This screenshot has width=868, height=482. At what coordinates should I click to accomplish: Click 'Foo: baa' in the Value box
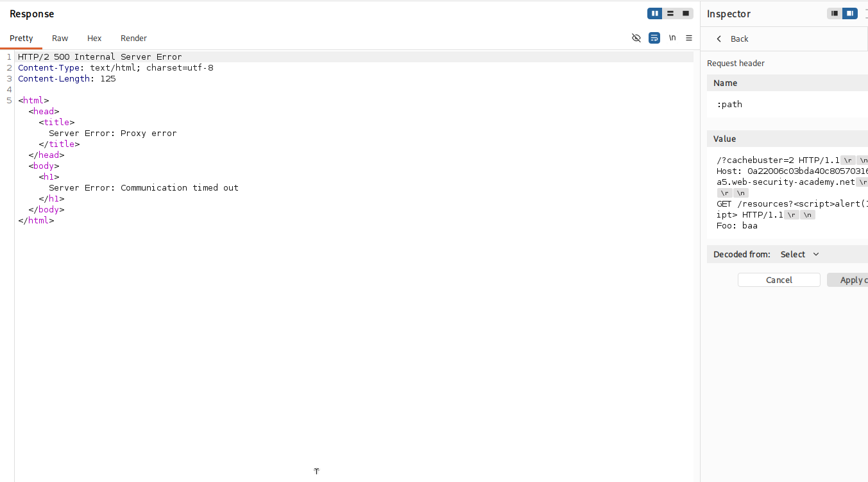point(737,225)
